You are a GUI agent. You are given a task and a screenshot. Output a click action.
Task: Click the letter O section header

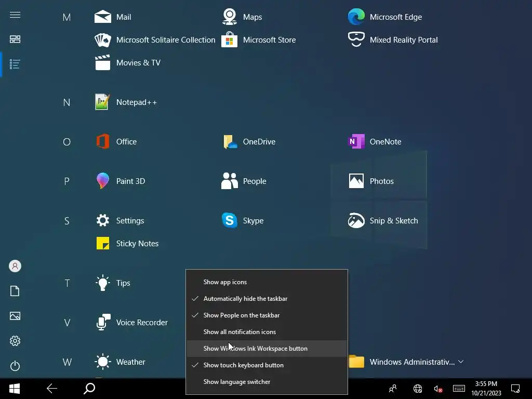click(67, 142)
